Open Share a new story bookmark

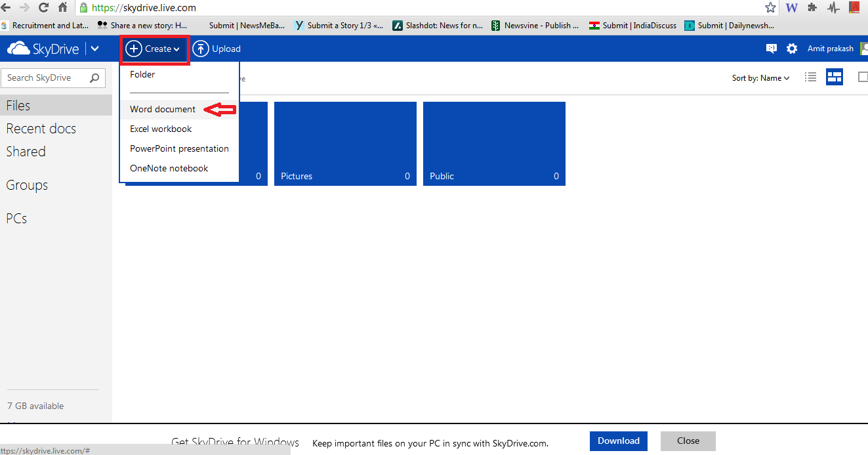click(x=143, y=26)
